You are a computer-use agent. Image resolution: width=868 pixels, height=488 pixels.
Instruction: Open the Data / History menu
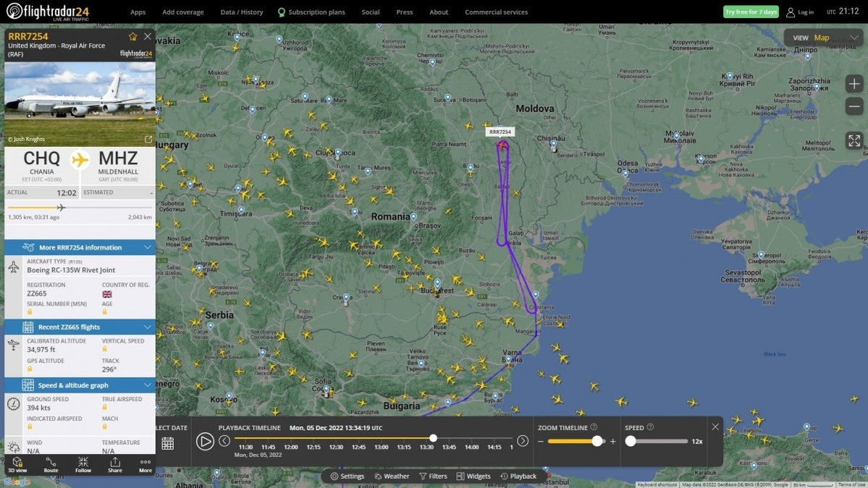click(242, 12)
